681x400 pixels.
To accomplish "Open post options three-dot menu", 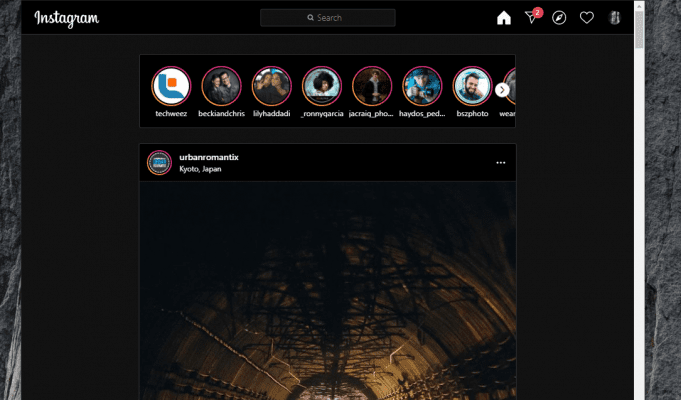I will 501,162.
